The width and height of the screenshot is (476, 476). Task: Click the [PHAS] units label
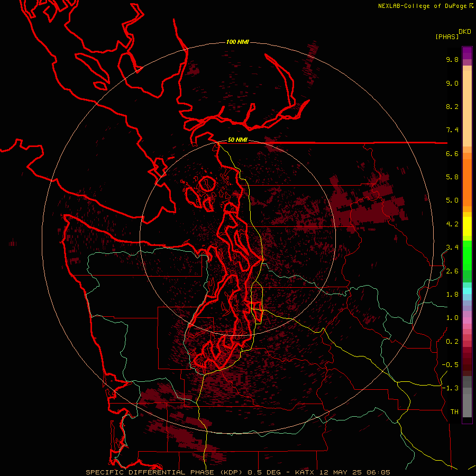tap(447, 37)
